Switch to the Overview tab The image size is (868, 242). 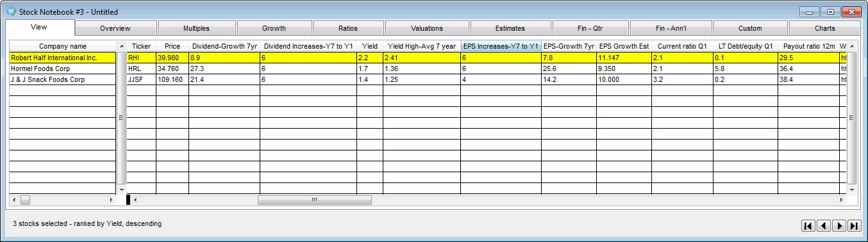[x=115, y=28]
